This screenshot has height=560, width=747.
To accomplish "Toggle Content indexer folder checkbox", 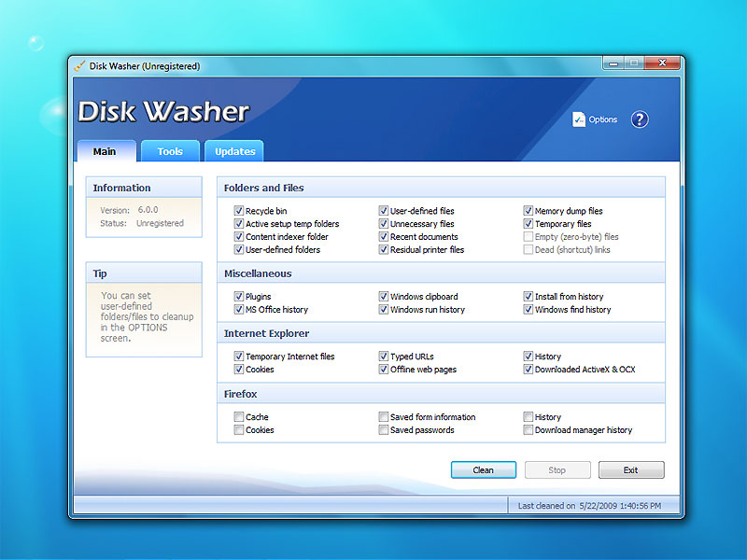I will pyautogui.click(x=239, y=236).
